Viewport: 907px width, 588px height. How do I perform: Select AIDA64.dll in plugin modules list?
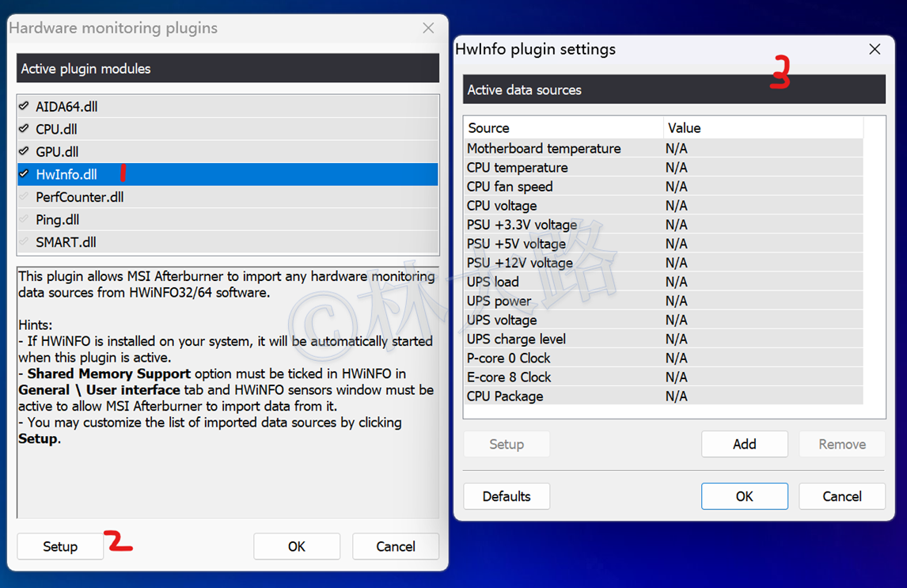(227, 106)
